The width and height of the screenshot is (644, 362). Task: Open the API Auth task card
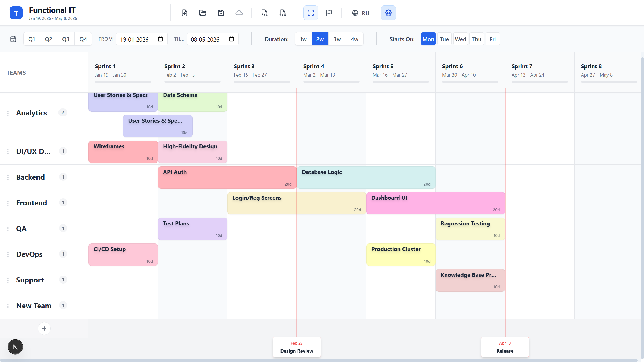coord(227,178)
